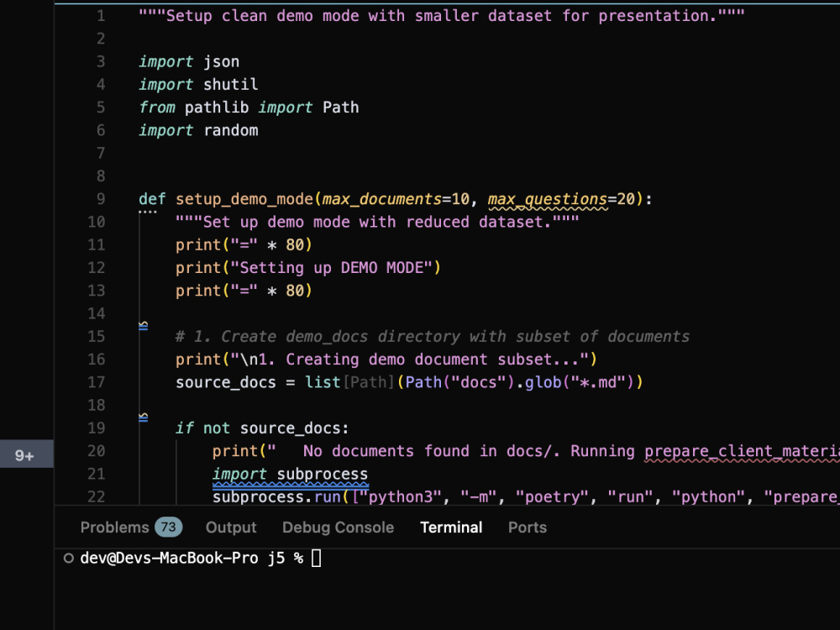The height and width of the screenshot is (630, 840).
Task: Click line number 9 in the gutter
Action: 101,199
